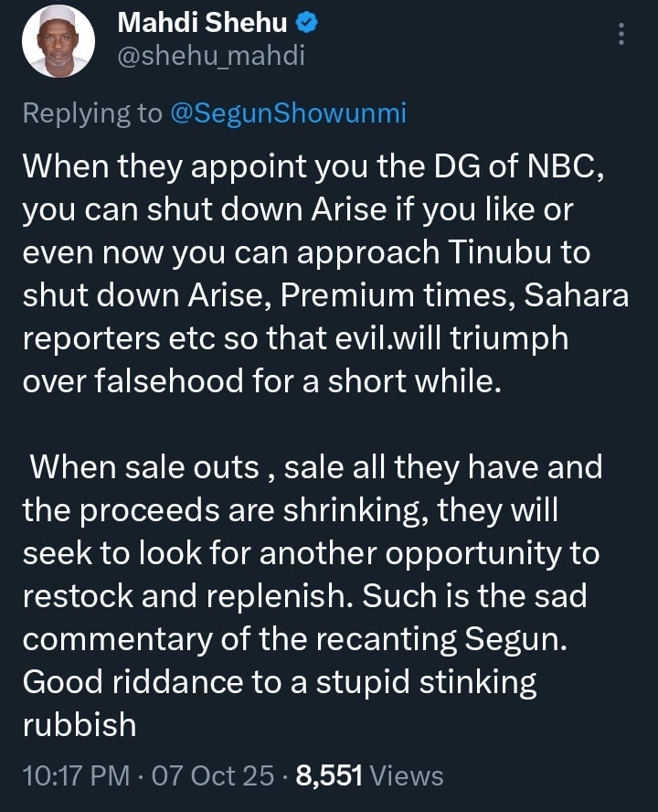
Task: Click "When sale outs" starting the second paragraph
Action: click(145, 467)
